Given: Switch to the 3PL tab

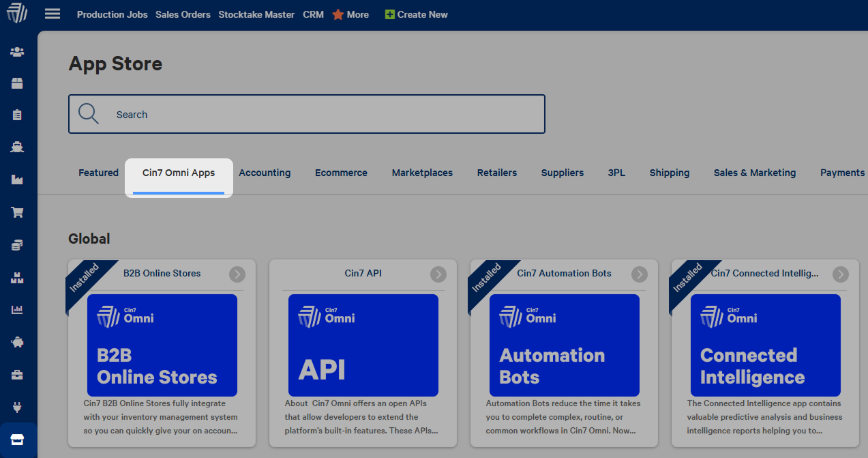Looking at the screenshot, I should (x=616, y=173).
